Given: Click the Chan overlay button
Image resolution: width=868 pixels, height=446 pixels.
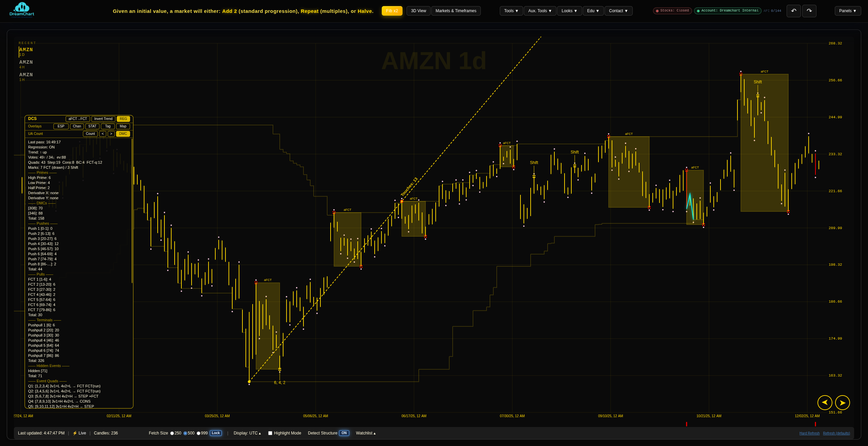Looking at the screenshot, I should click(x=77, y=126).
